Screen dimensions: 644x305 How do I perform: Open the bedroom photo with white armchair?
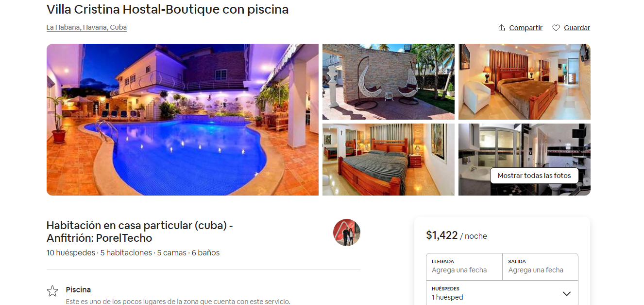click(525, 82)
